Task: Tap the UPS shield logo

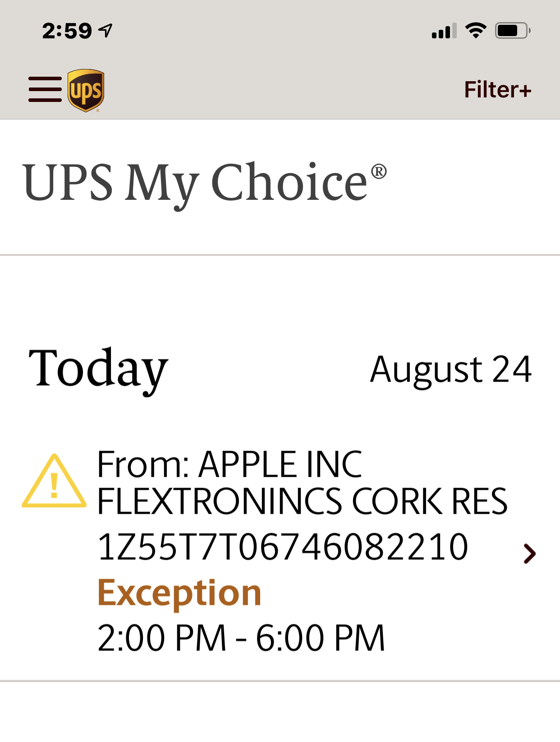Action: tap(86, 90)
